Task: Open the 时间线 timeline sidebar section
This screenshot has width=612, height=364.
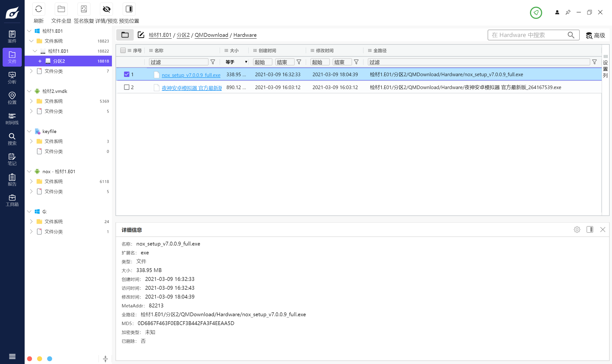Action: (12, 119)
